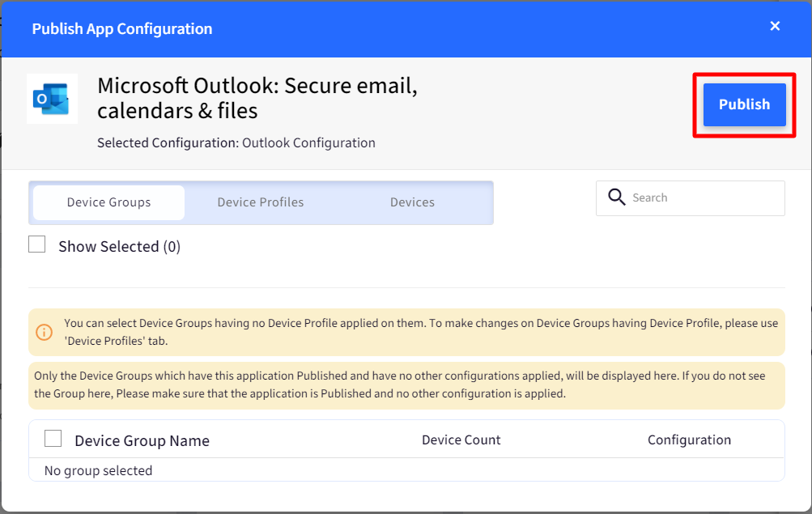Click the Device Group Name column header
Screen dimensions: 812x514
pyautogui.click(x=142, y=440)
